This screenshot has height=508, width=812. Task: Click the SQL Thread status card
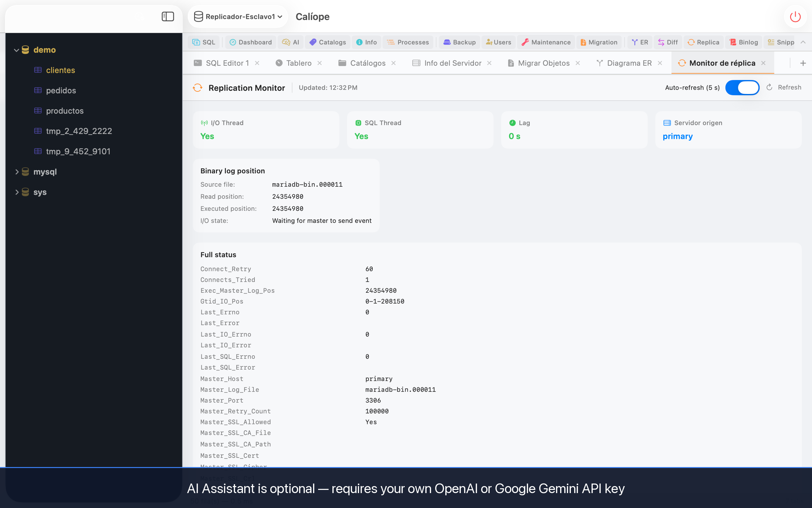(x=420, y=130)
